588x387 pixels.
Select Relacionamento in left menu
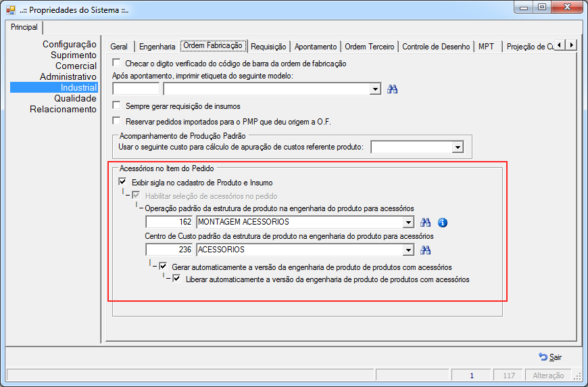(x=63, y=109)
